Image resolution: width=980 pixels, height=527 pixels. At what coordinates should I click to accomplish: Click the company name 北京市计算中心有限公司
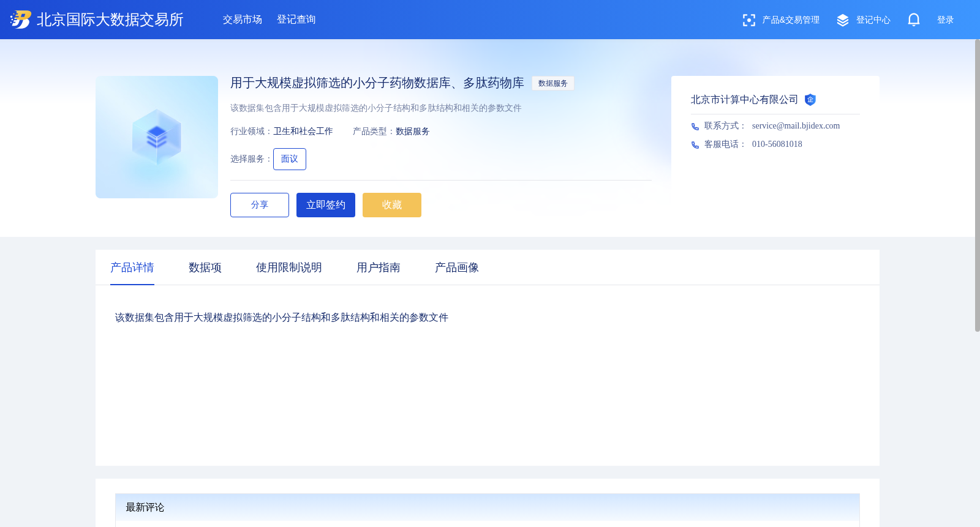pyautogui.click(x=744, y=100)
